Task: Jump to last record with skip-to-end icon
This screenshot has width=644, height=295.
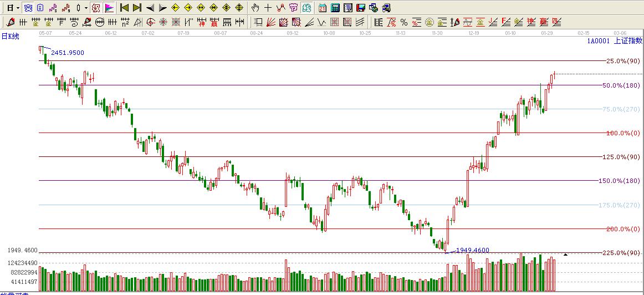Action: tap(137, 8)
